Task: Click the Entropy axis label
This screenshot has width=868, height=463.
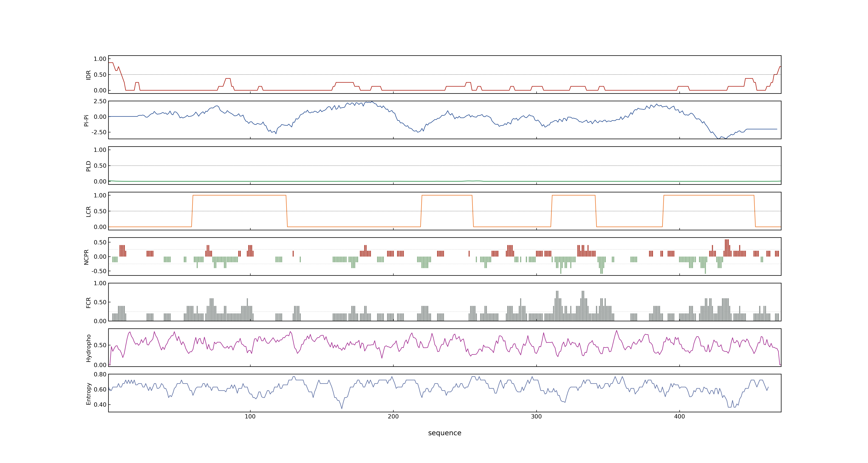Action: 88,394
